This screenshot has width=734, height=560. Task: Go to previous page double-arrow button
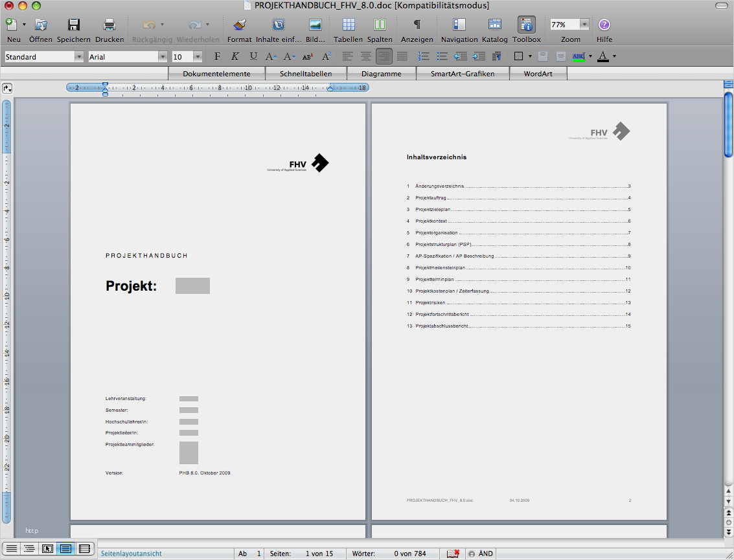728,513
